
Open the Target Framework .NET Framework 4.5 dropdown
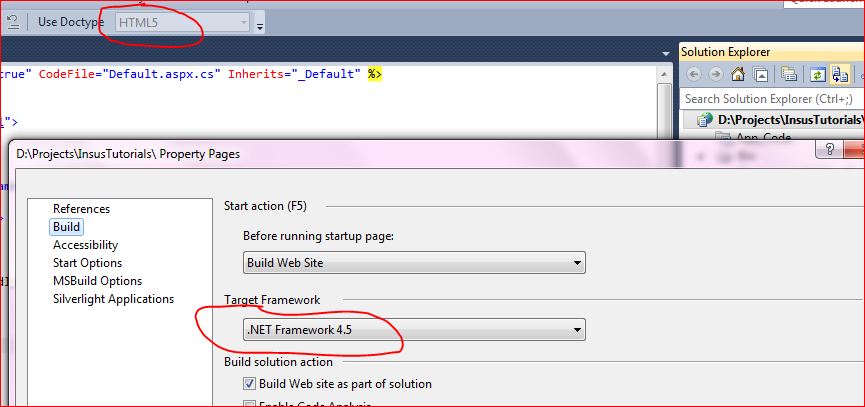[x=414, y=330]
